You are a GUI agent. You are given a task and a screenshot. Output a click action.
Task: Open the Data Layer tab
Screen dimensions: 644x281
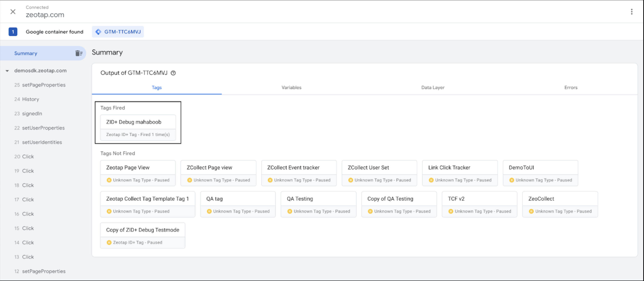pos(432,87)
